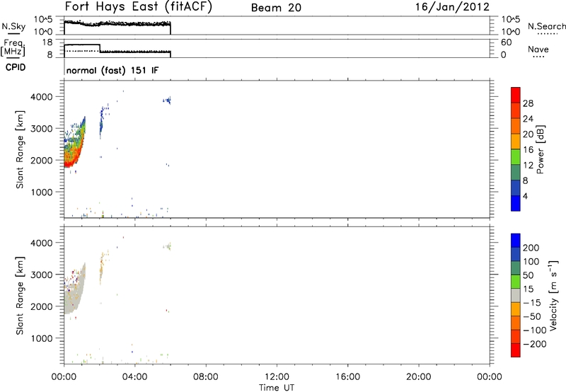Image resolution: width=566 pixels, height=392 pixels.
Task: Click the plot title 'Fort Hays East (fitACF)'
Action: click(138, 7)
